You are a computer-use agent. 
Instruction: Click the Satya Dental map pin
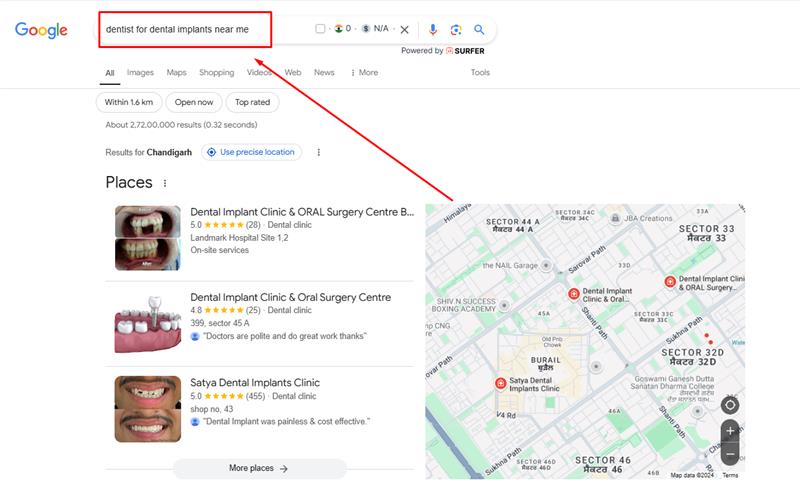tap(501, 383)
